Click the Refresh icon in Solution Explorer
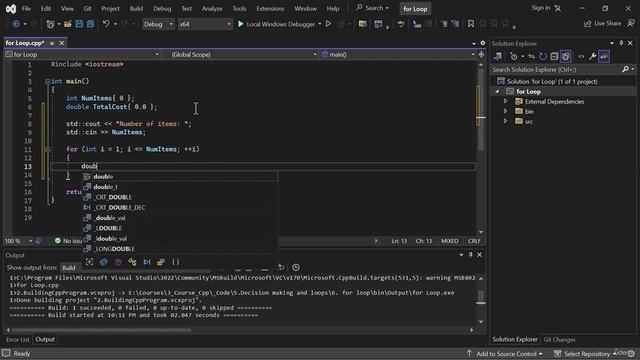Viewport: 640px width, 360px height. pos(543,56)
